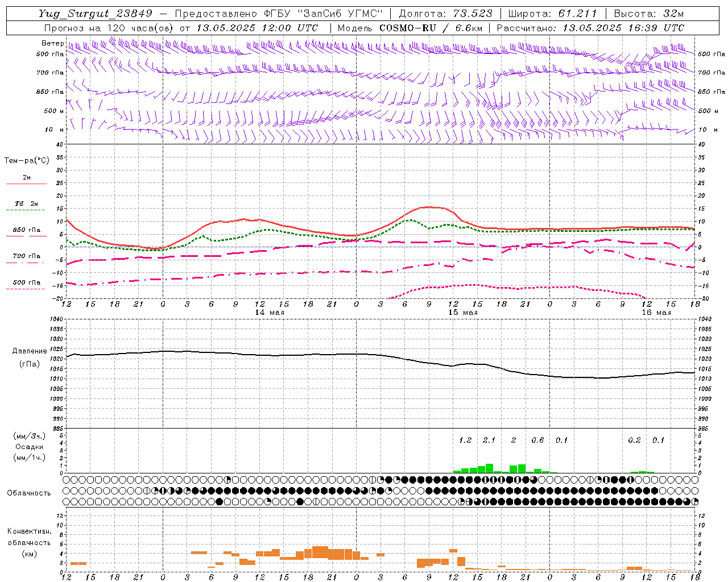Click the Прогноз на 120 часа(ов) text
Image resolution: width=728 pixels, height=582 pixels.
(110, 28)
